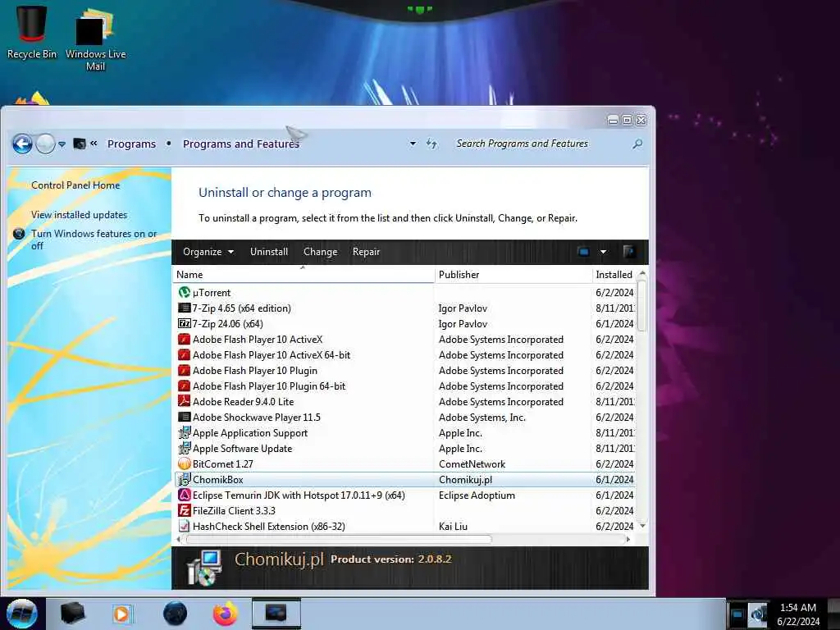Select the ChomikBox program icon
Screen dimensions: 840x630
(185, 479)
